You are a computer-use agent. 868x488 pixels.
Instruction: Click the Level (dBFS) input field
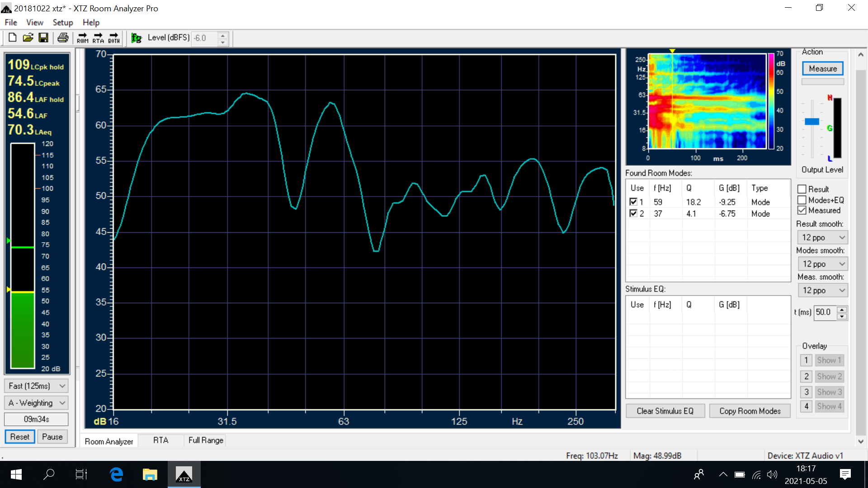tap(205, 38)
